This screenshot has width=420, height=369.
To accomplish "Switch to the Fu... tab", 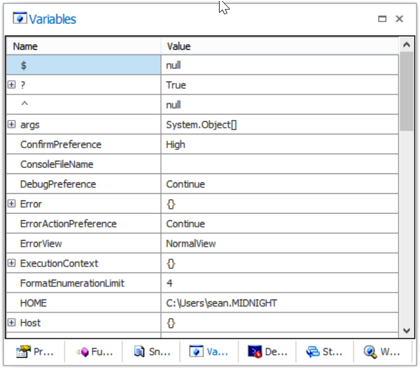I will click(x=94, y=352).
